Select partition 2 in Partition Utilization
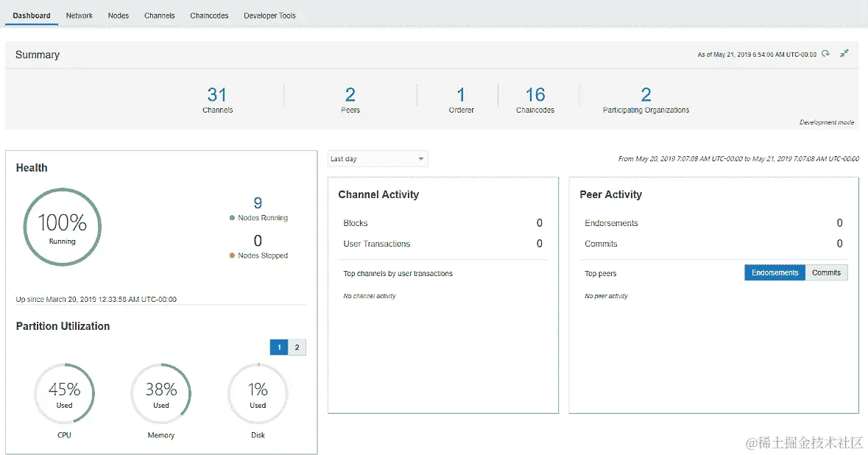The width and height of the screenshot is (868, 455). [x=297, y=347]
